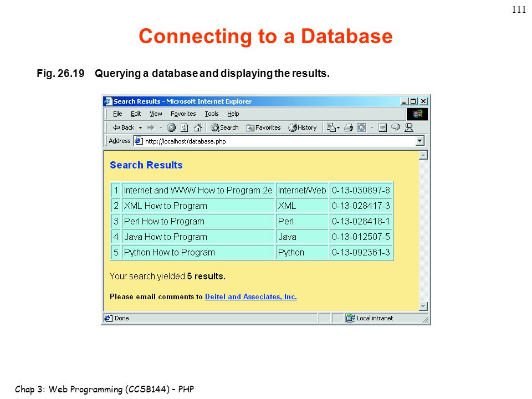Click ISBN 0-13-092361-3 cell

[x=361, y=253]
